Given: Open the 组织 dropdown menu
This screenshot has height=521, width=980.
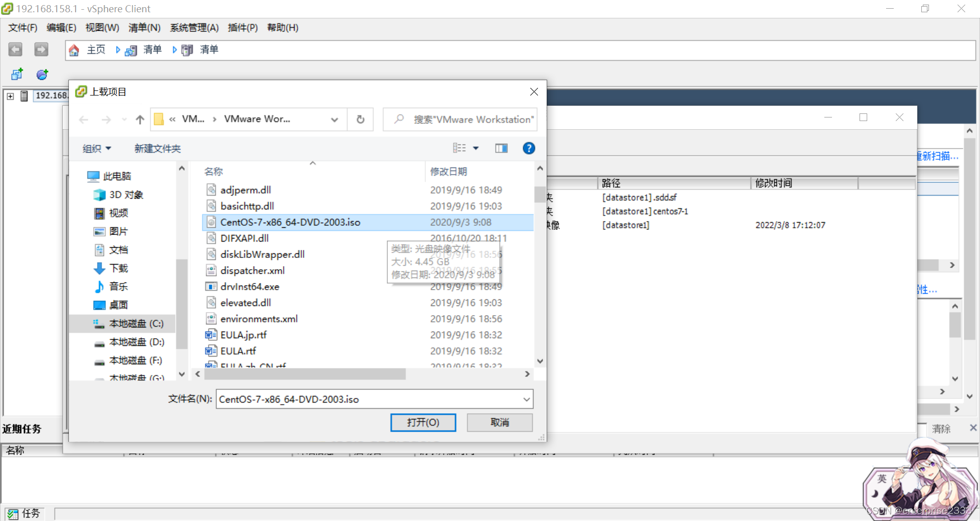Looking at the screenshot, I should (97, 149).
